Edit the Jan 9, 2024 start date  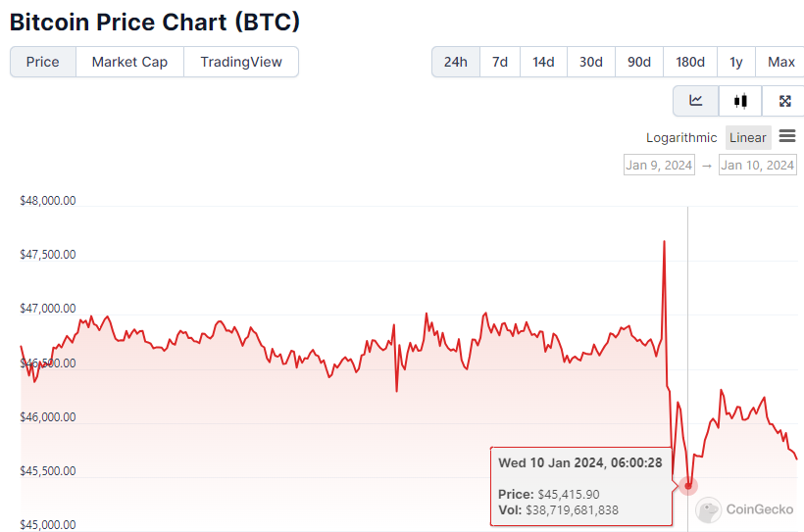click(659, 165)
